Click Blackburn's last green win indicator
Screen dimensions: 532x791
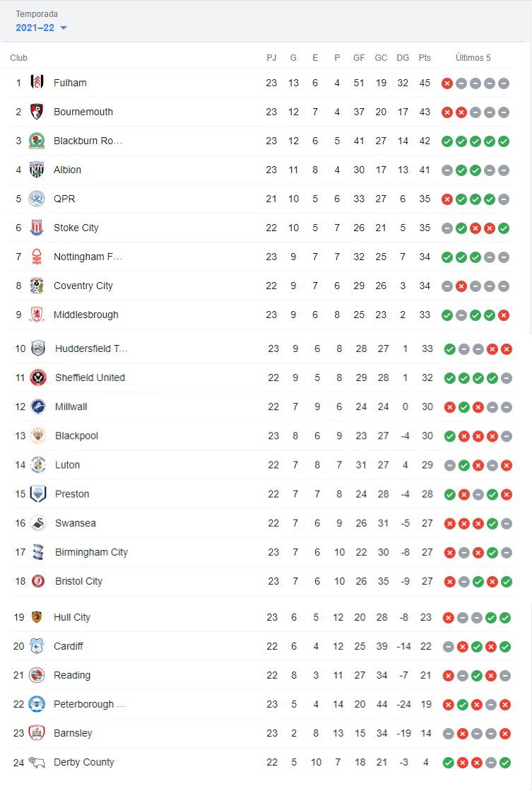coord(503,141)
